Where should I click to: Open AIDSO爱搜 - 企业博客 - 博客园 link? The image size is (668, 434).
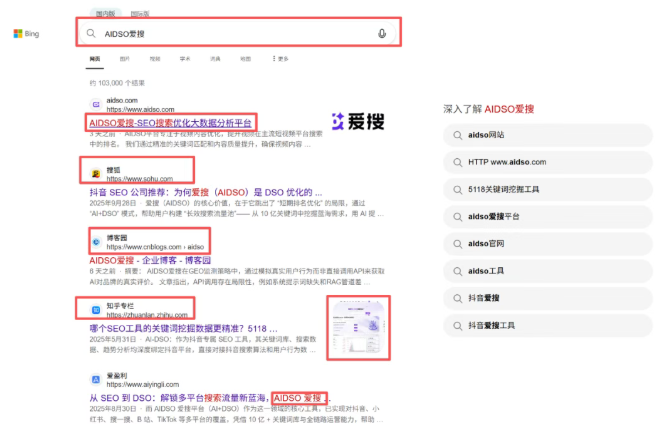point(150,260)
